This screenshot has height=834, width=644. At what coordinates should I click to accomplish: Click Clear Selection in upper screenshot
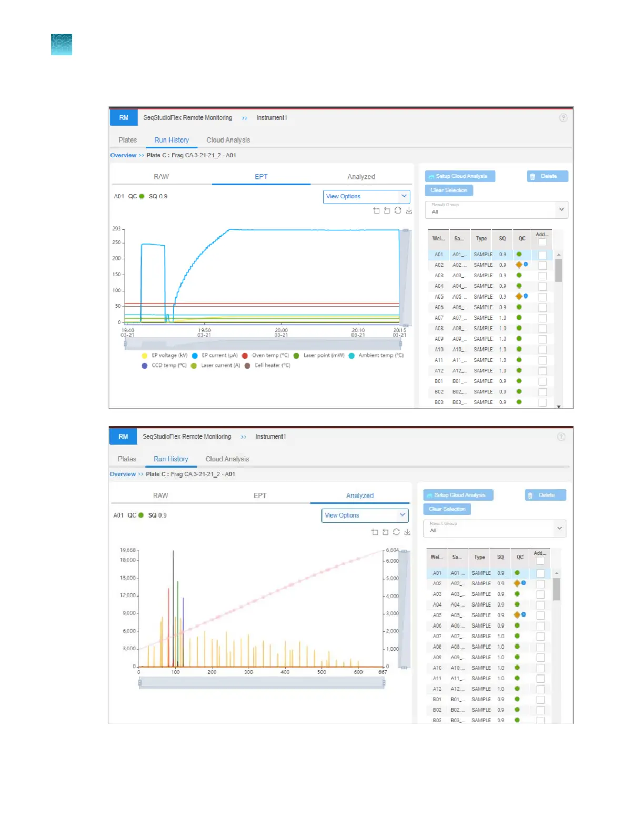(x=449, y=190)
